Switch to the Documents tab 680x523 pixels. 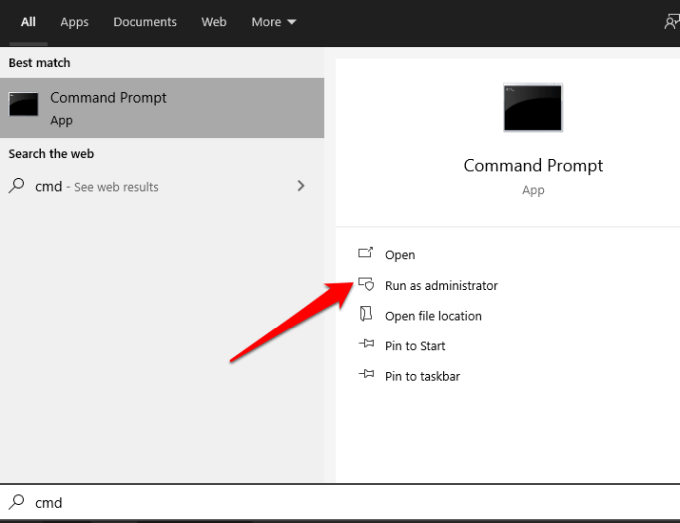pyautogui.click(x=145, y=22)
